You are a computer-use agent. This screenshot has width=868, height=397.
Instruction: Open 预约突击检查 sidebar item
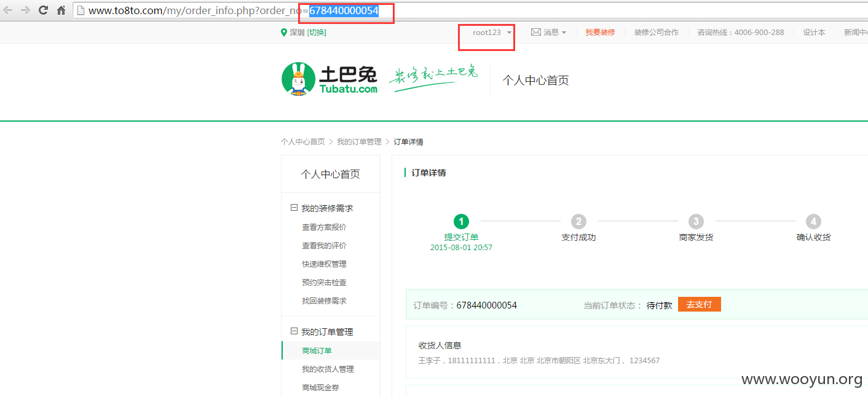coord(324,283)
